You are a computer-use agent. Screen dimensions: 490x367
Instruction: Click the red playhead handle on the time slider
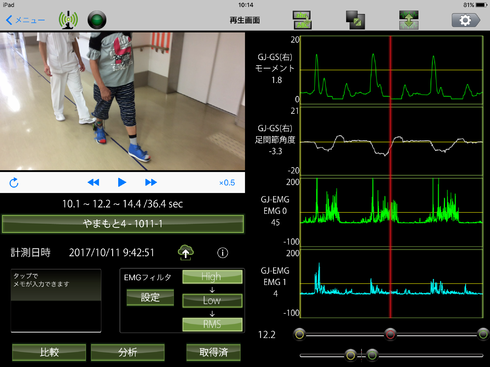click(390, 334)
